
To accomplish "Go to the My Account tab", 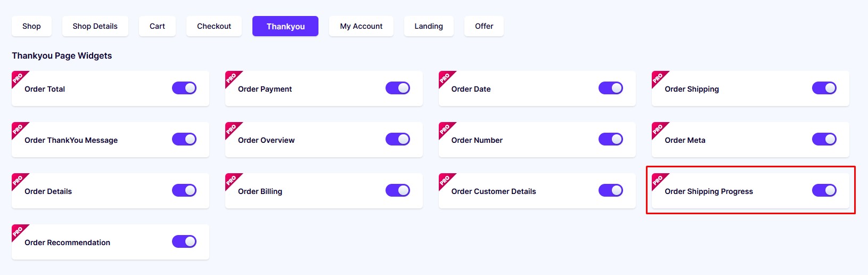I will (x=361, y=26).
